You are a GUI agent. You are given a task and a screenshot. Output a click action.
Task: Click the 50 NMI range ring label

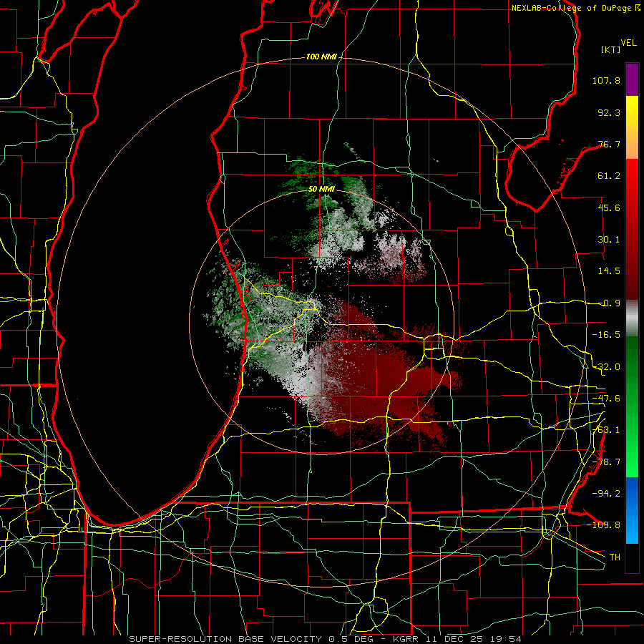(321, 189)
